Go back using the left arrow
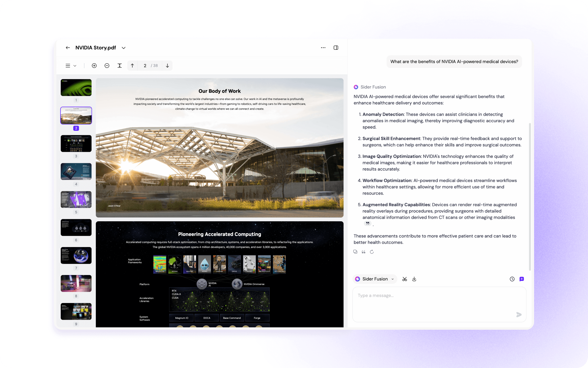Viewport: 588px width, 368px height. [68, 48]
